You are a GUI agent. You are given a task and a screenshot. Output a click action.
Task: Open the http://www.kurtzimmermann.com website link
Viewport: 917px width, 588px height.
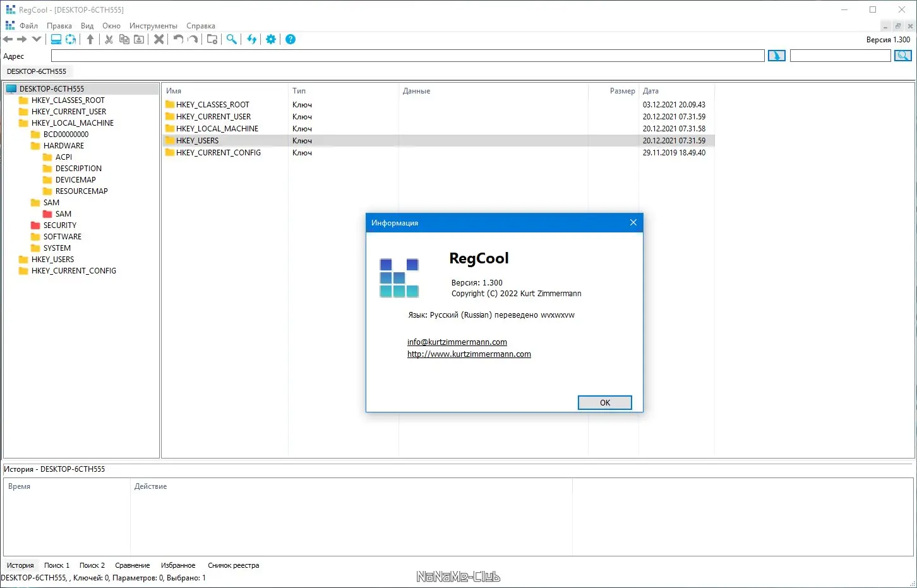point(469,354)
